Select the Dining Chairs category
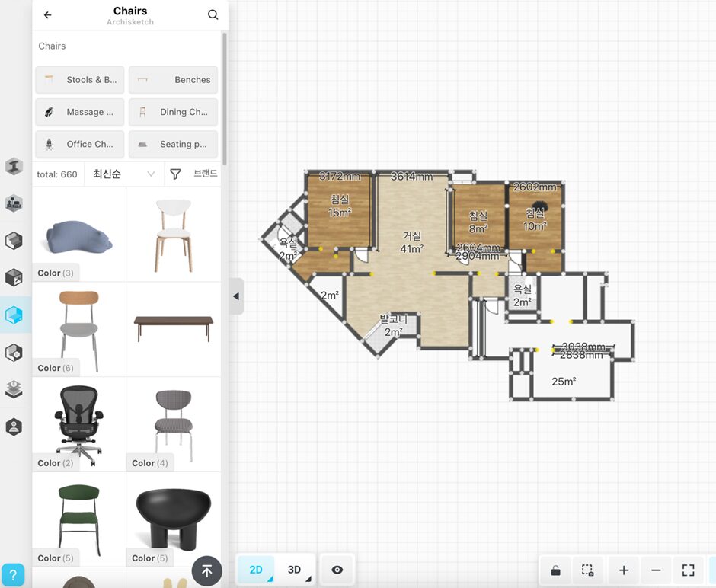The height and width of the screenshot is (588, 716). coord(173,112)
